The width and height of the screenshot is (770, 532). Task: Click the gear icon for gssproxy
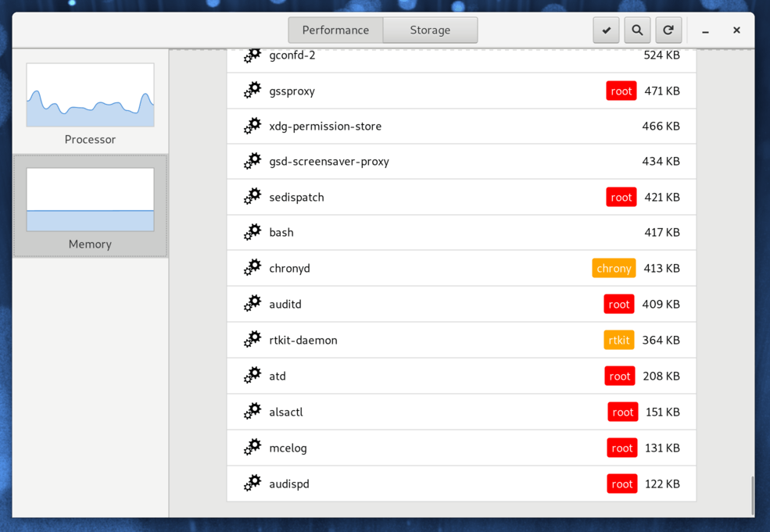252,91
